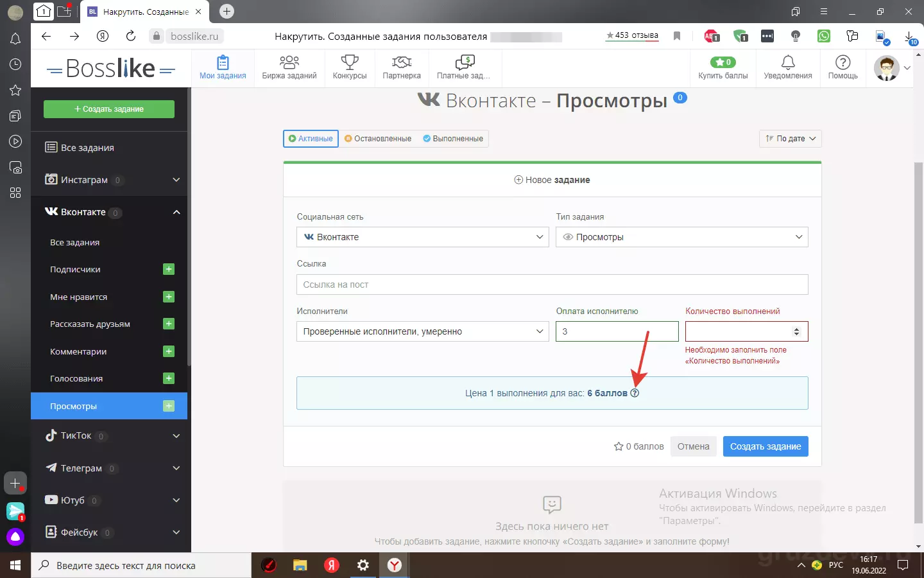The image size is (924, 578).
Task: Click 453 отзыва link
Action: point(632,36)
